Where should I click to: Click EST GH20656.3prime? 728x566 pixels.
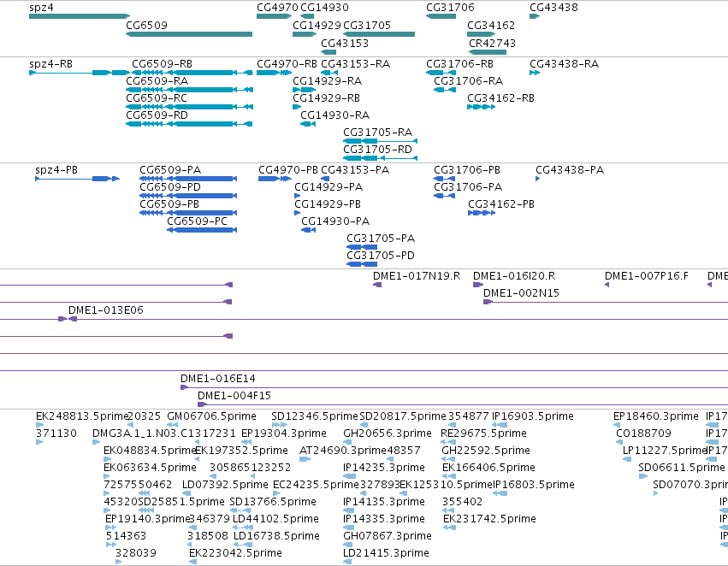point(348,442)
